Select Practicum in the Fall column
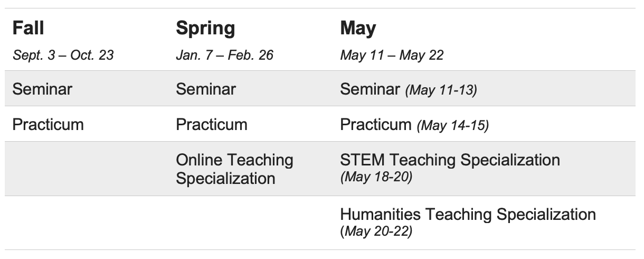The width and height of the screenshot is (644, 259). [48, 124]
